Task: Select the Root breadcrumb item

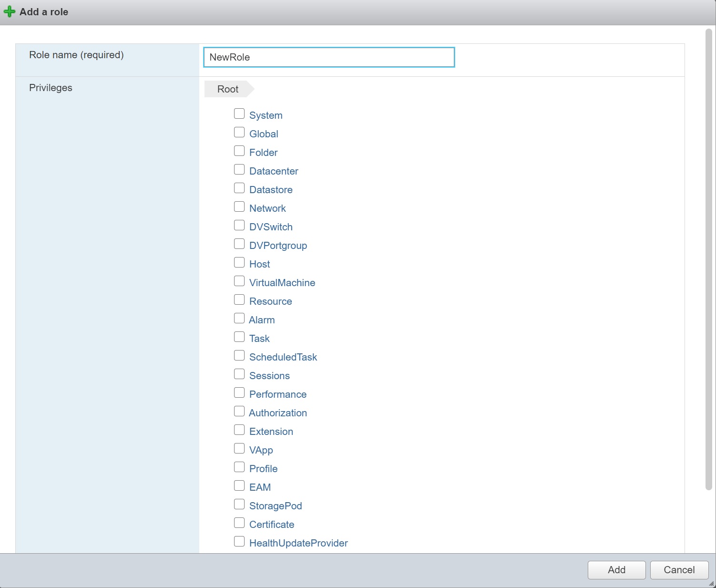Action: point(228,89)
